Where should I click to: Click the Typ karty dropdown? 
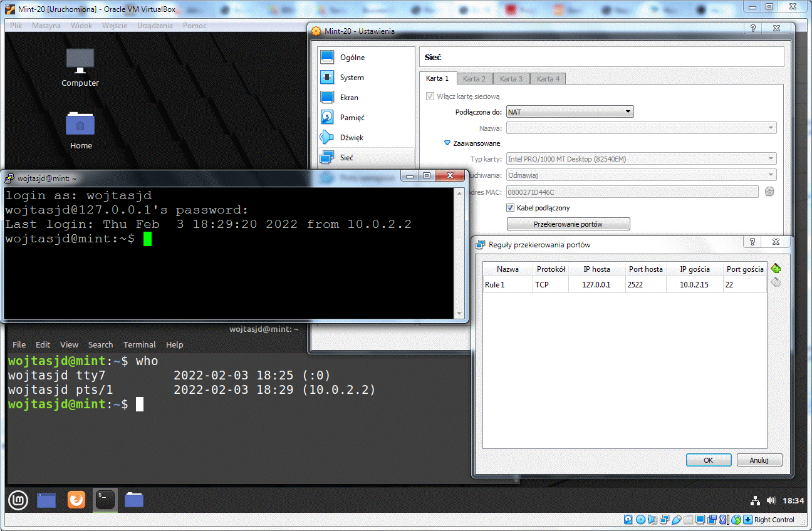[642, 159]
